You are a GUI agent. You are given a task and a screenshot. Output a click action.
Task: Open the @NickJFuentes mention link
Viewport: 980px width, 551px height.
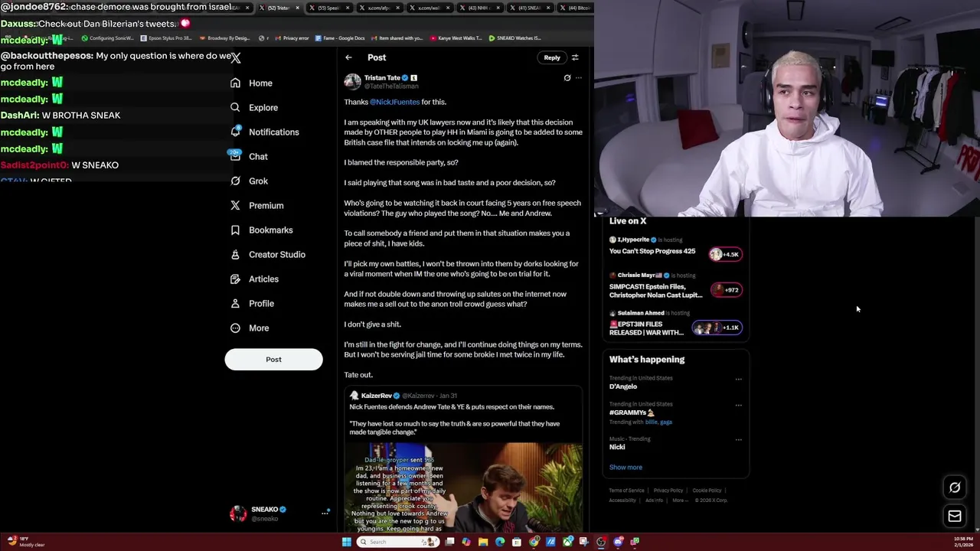(x=394, y=102)
